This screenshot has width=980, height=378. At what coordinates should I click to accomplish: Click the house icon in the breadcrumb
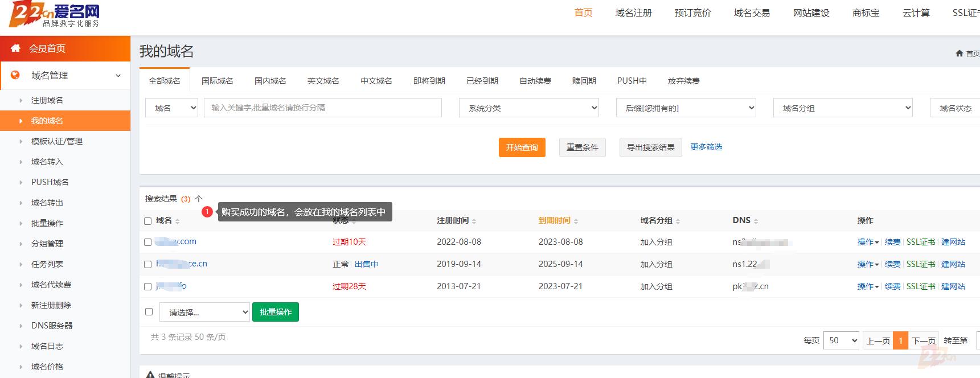[959, 54]
